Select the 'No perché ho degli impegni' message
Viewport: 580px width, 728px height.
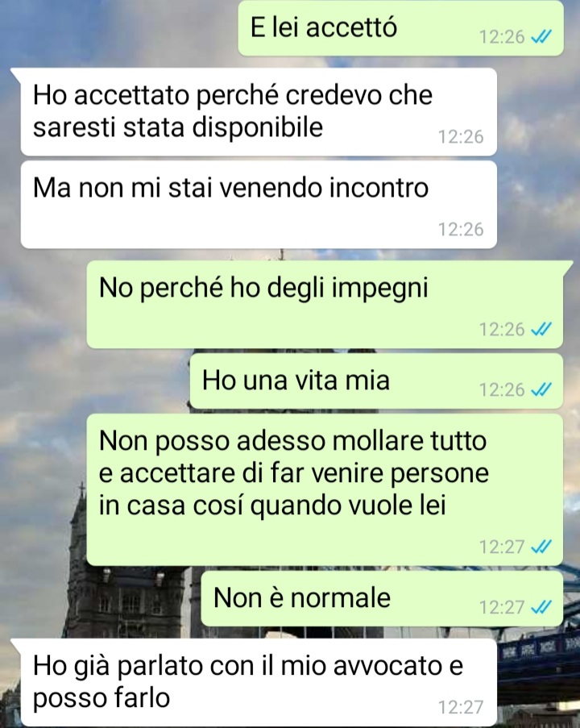point(325,305)
